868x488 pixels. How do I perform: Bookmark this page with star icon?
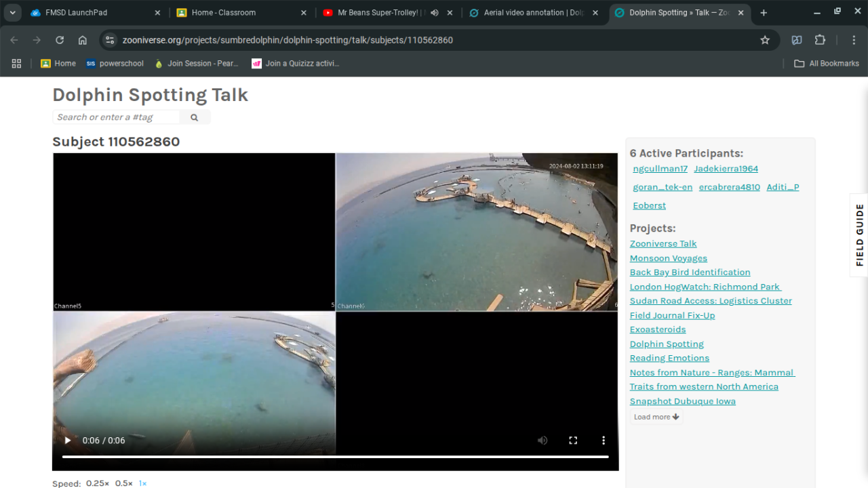click(765, 40)
